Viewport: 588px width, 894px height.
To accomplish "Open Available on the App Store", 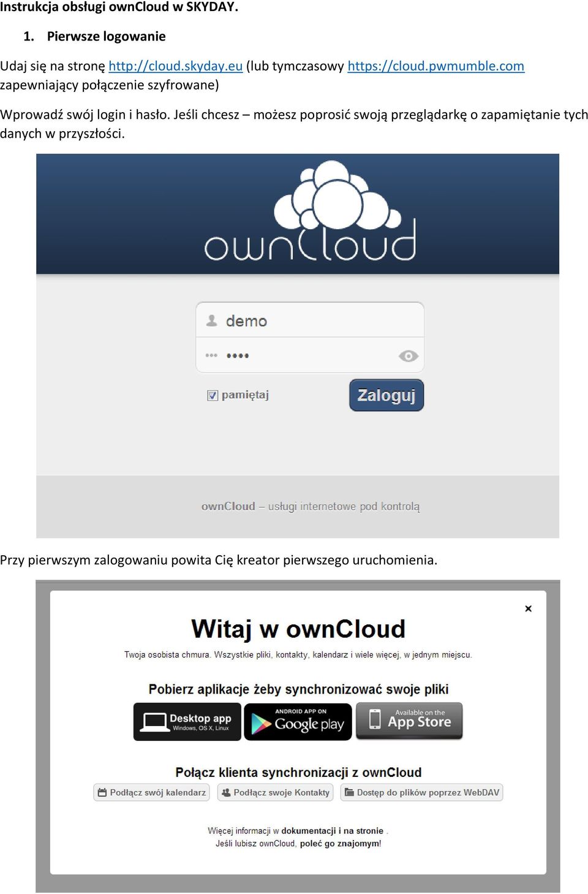I will pyautogui.click(x=409, y=721).
